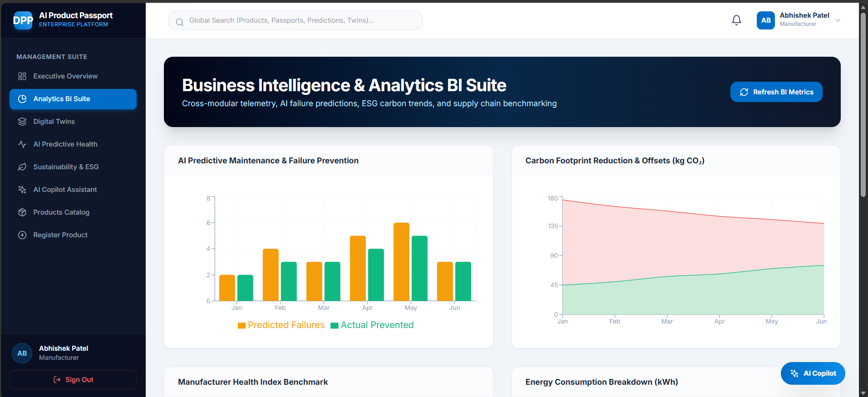Click the orange May predicted failures bar

[x=401, y=262]
